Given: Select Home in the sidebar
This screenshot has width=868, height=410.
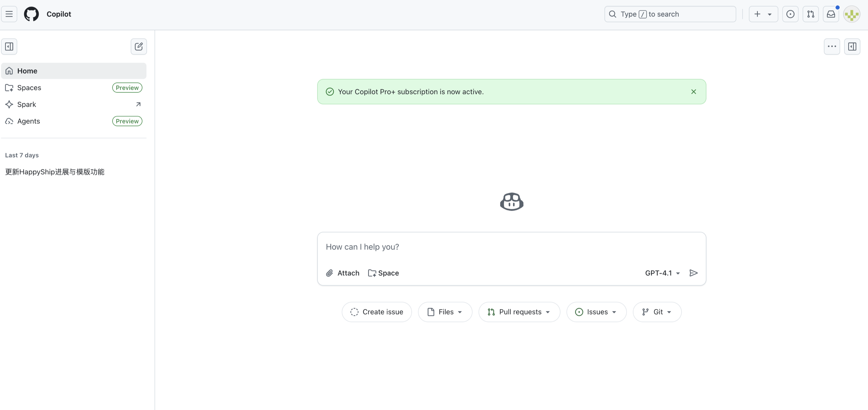Looking at the screenshot, I should point(74,71).
